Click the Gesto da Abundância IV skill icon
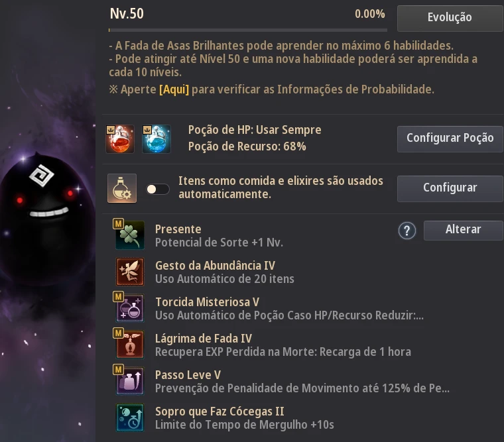Viewport: 504px width, 442px height. (130, 272)
